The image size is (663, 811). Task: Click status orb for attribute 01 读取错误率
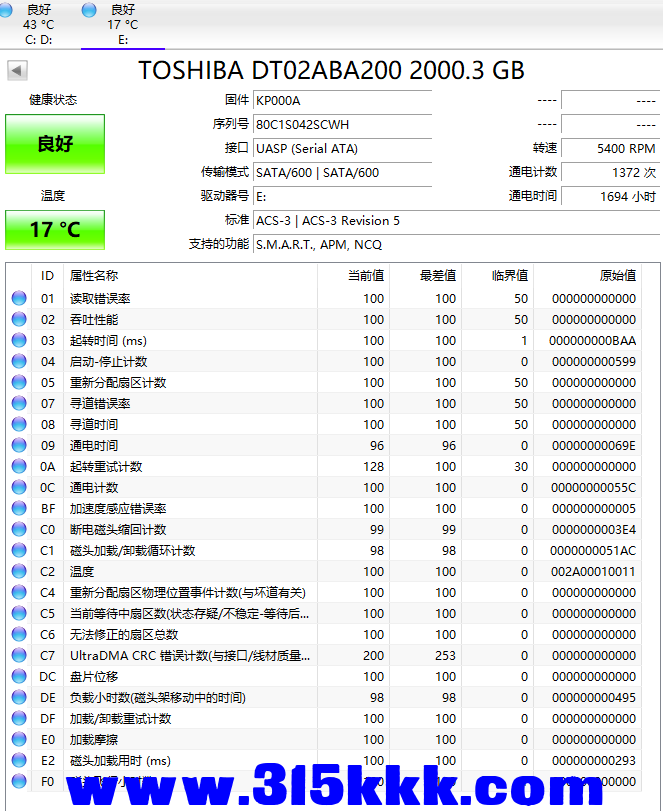coord(19,298)
